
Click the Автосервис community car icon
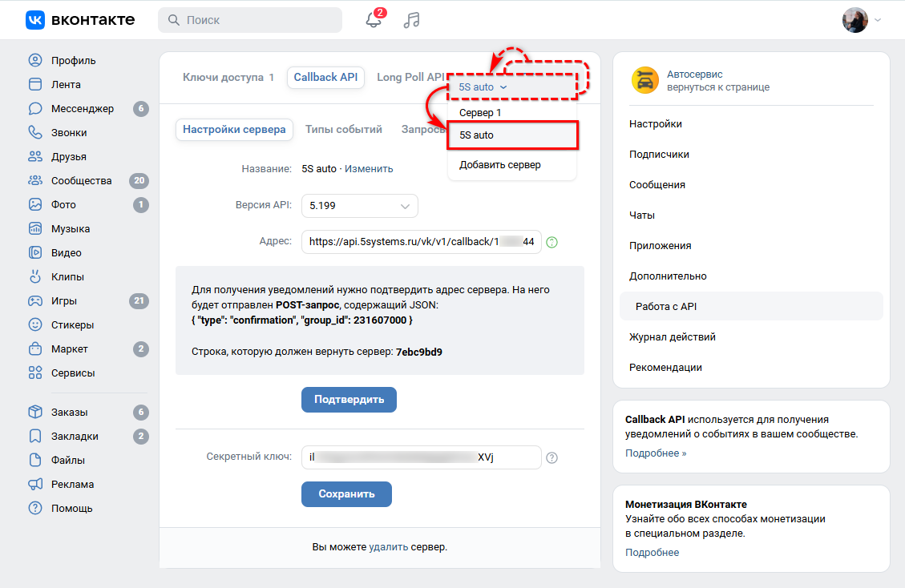coord(644,79)
